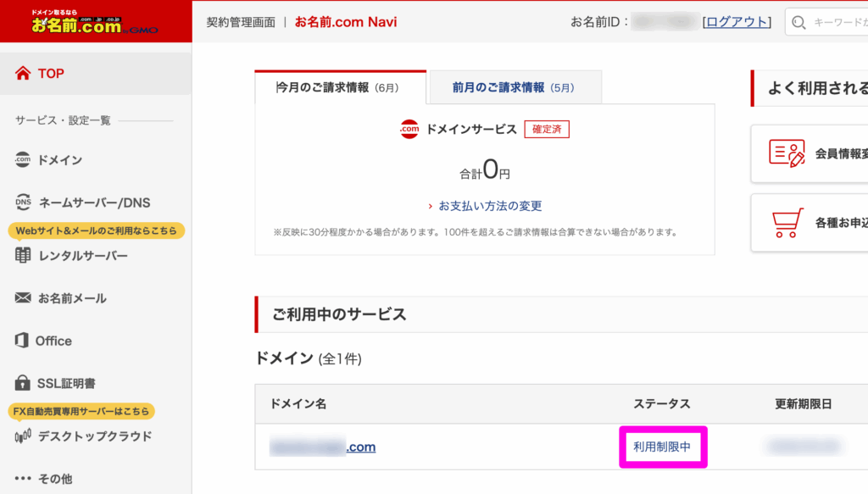Click the その他 three-dots icon
The height and width of the screenshot is (494, 868).
(x=23, y=478)
